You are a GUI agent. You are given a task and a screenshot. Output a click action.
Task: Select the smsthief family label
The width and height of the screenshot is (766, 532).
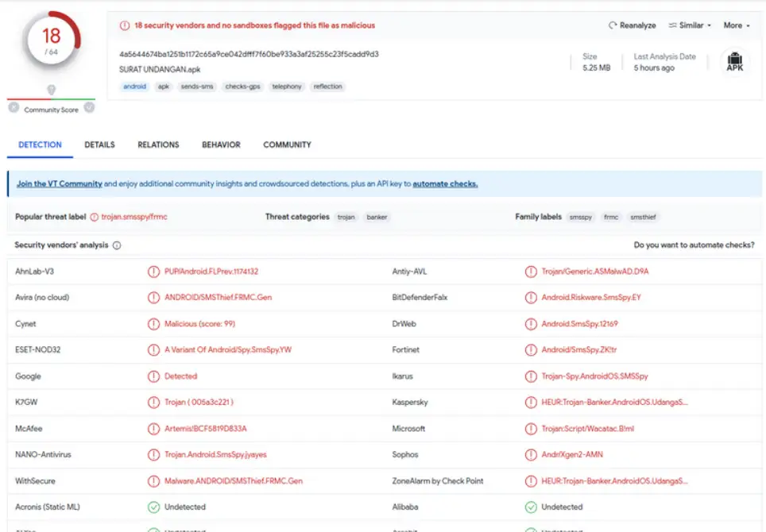[x=643, y=217]
